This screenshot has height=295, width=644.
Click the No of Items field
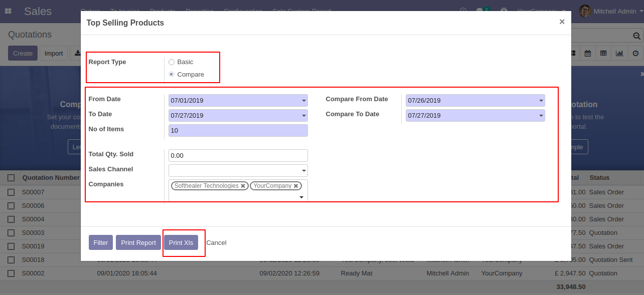pyautogui.click(x=238, y=131)
